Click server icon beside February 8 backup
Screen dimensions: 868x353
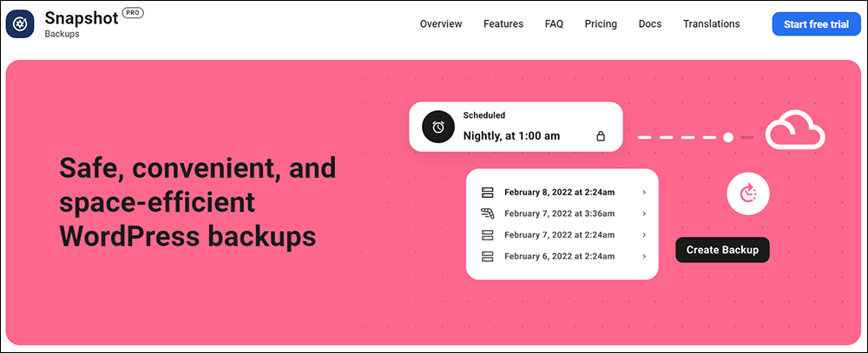(487, 193)
